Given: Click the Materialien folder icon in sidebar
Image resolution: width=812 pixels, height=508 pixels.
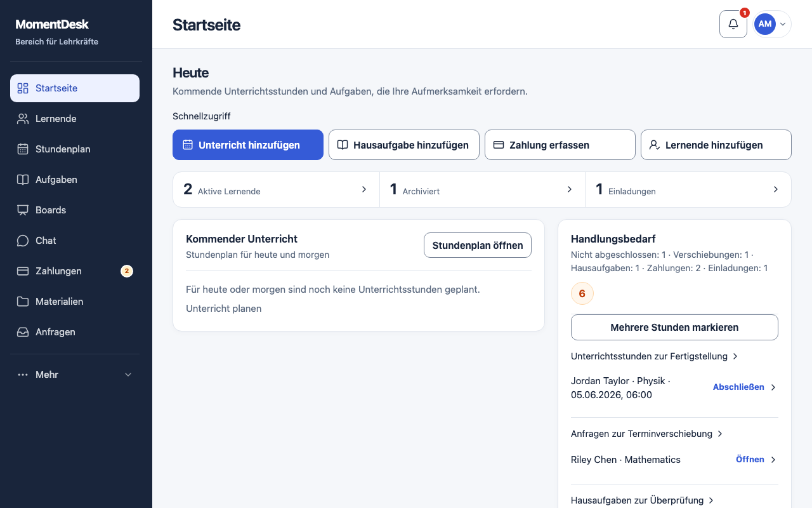Looking at the screenshot, I should click(x=23, y=302).
